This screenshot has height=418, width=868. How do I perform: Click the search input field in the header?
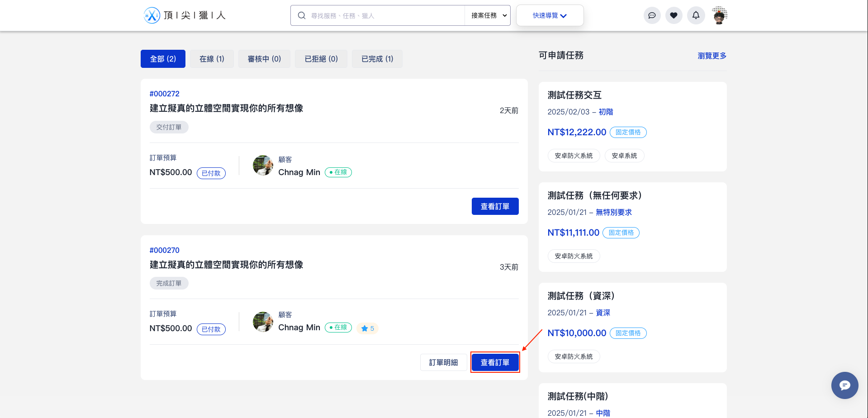pos(380,15)
